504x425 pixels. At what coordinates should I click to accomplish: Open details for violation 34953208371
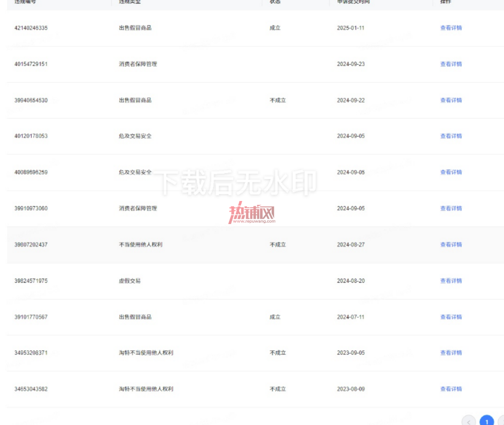[x=451, y=353]
